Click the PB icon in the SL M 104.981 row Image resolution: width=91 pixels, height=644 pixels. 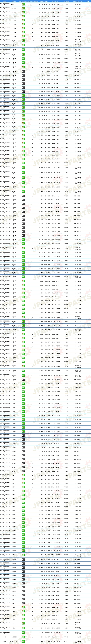23,615
